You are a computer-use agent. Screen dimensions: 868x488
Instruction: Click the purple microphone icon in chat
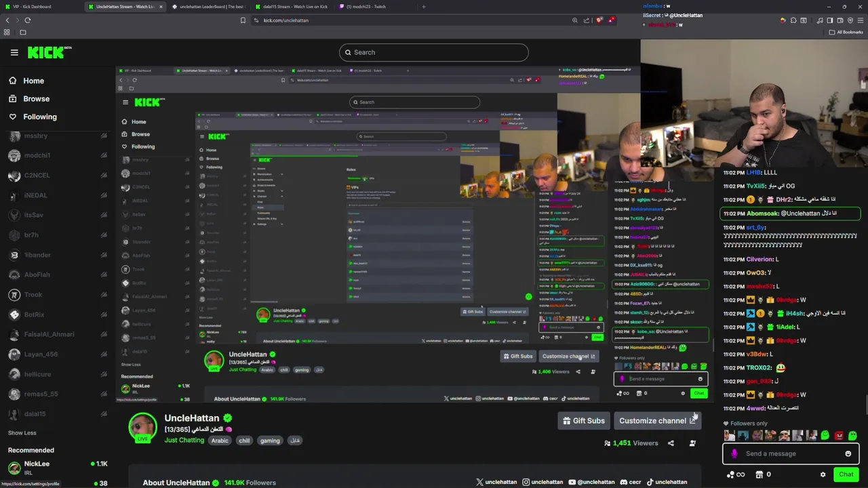tap(734, 454)
